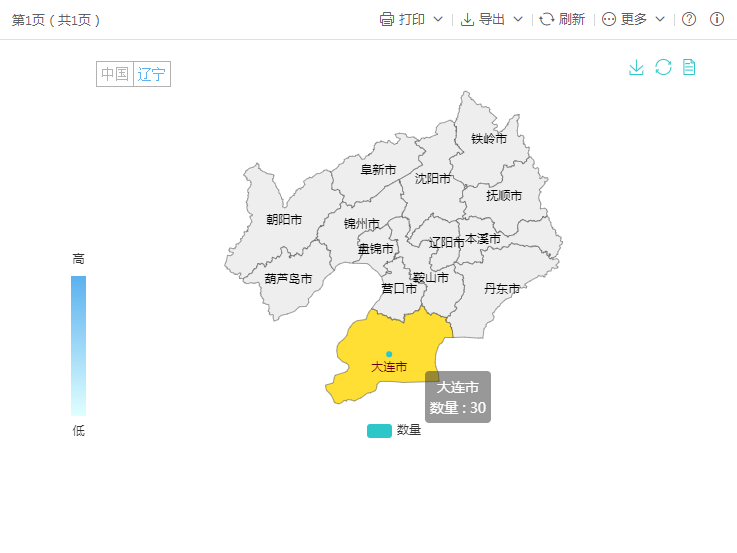
Task: Open the teal data view document icon
Action: click(x=689, y=67)
